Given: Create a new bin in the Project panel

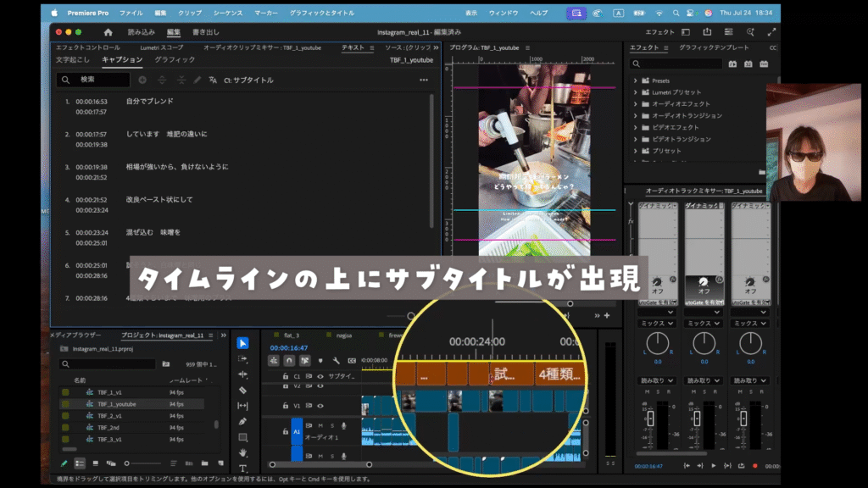Looking at the screenshot, I should pyautogui.click(x=205, y=463).
